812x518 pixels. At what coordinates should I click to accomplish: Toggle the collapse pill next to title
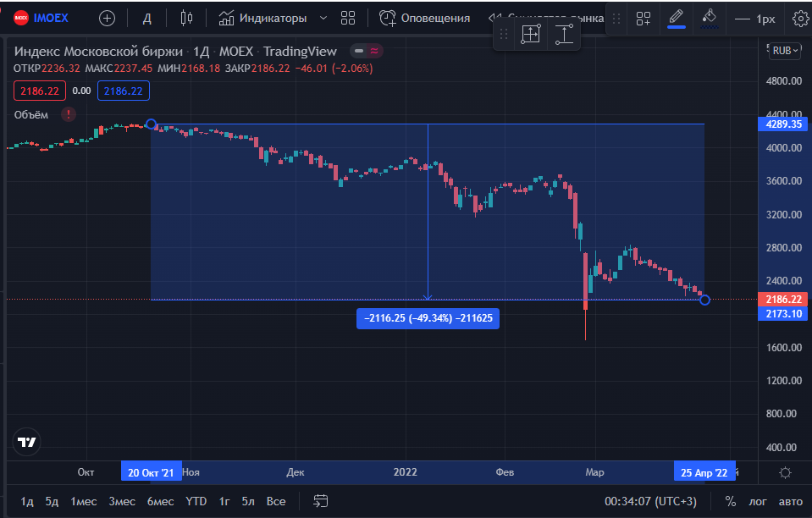(358, 51)
